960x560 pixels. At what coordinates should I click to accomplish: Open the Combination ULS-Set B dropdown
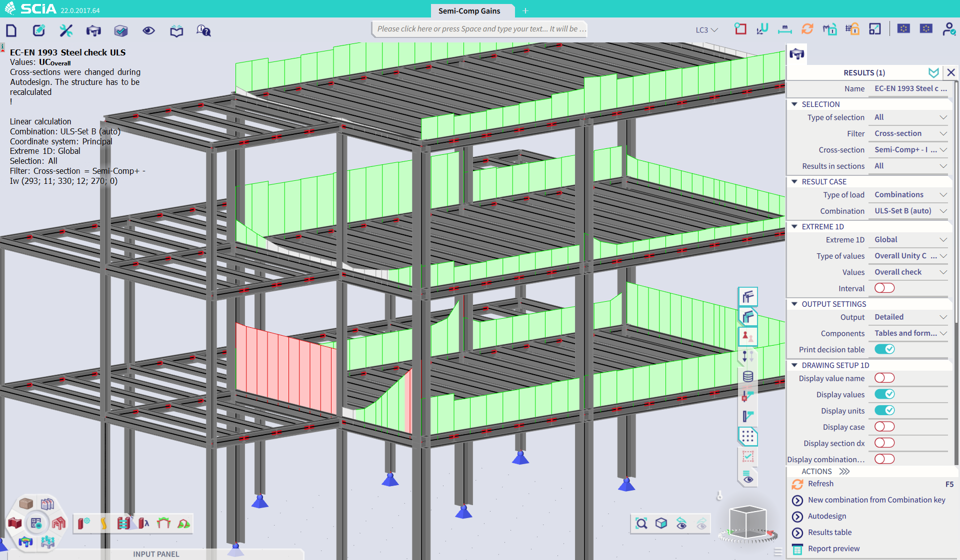click(x=908, y=211)
